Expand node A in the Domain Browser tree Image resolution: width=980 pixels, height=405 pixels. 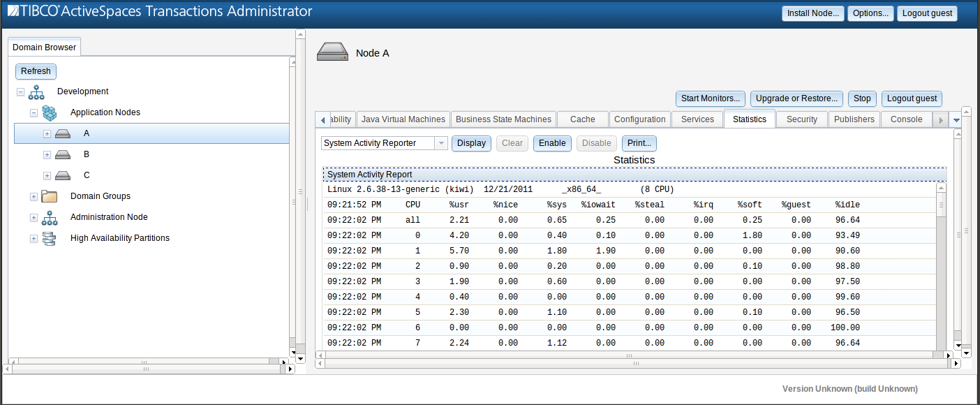pos(46,133)
